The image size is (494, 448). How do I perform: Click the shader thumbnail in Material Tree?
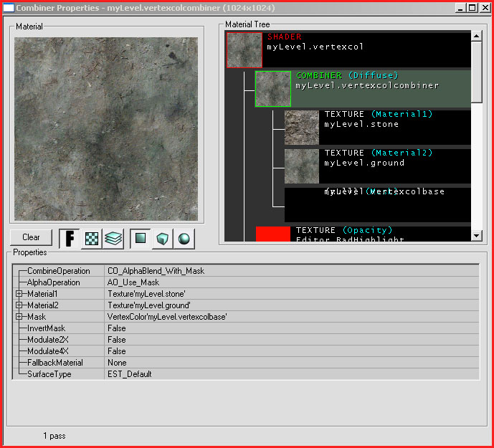tap(244, 50)
